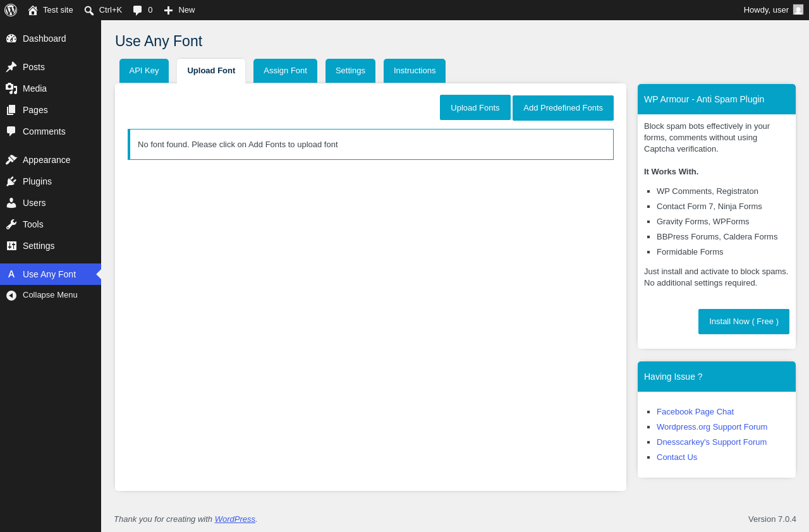The image size is (809, 532).
Task: Click the comments bubble icon in admin bar
Action: [138, 10]
